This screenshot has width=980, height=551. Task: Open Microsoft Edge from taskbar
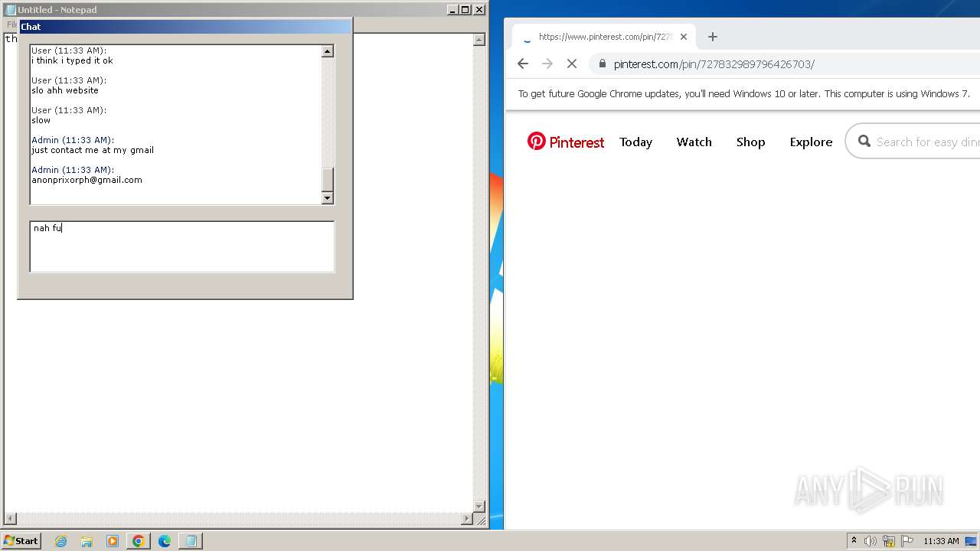point(165,541)
